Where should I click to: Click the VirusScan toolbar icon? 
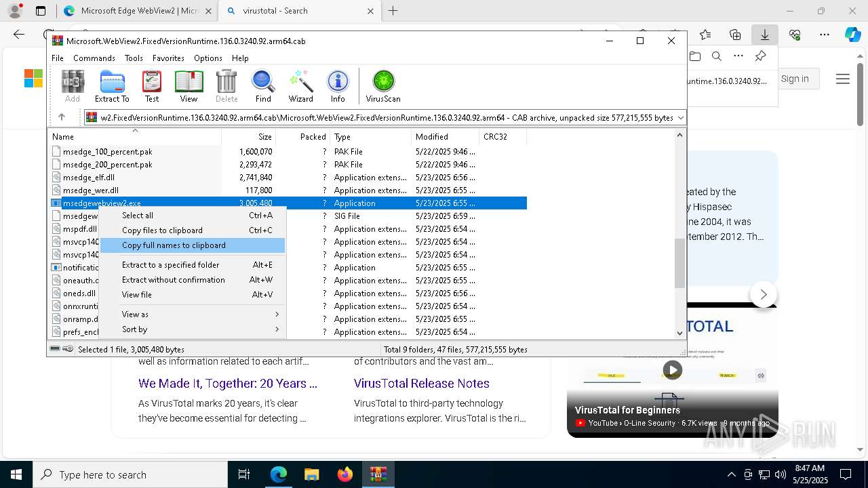(x=383, y=86)
